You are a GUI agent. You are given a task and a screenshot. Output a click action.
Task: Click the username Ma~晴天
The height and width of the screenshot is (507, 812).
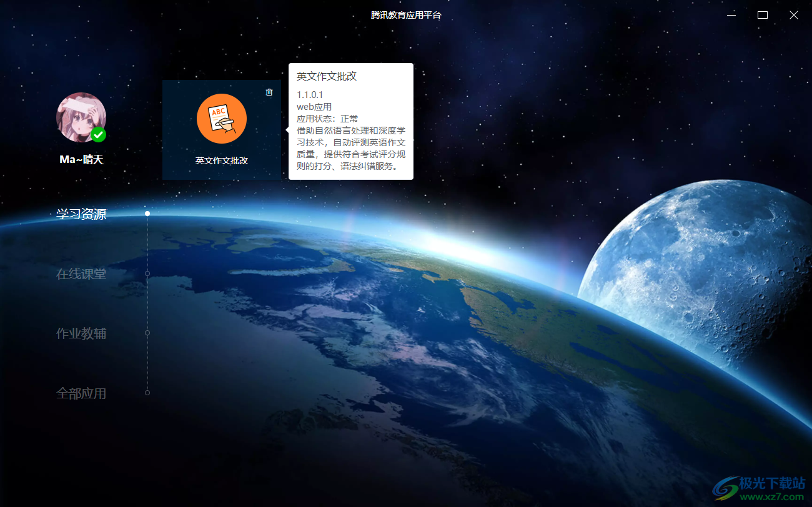click(x=81, y=159)
